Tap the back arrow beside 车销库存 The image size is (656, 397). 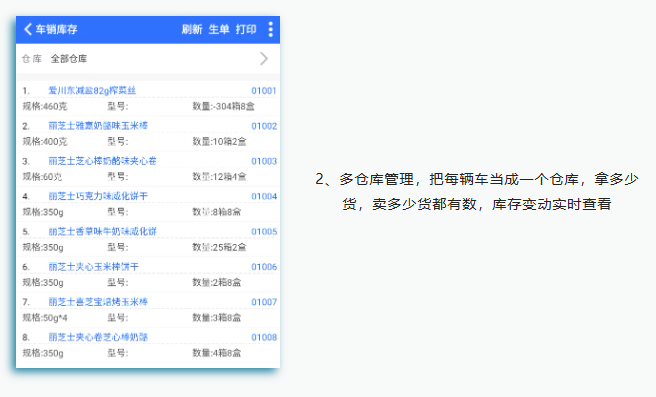click(28, 29)
